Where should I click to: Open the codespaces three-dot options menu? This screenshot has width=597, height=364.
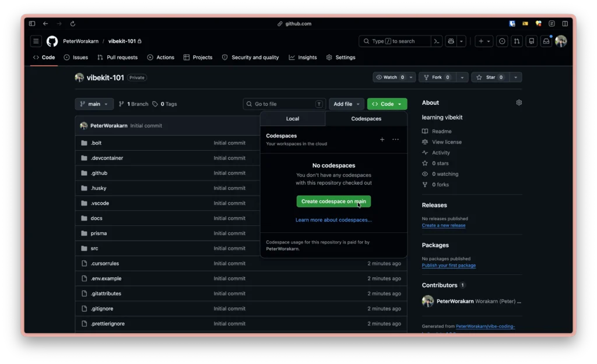(x=396, y=140)
